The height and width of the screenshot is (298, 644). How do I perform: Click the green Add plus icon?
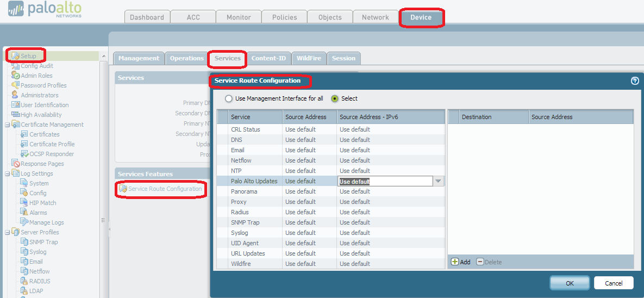455,262
